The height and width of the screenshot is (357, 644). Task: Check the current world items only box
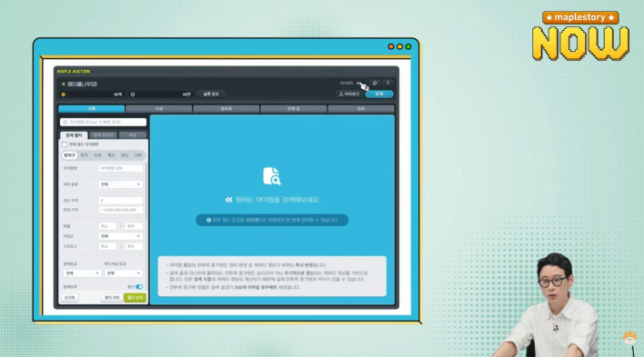pyautogui.click(x=65, y=144)
